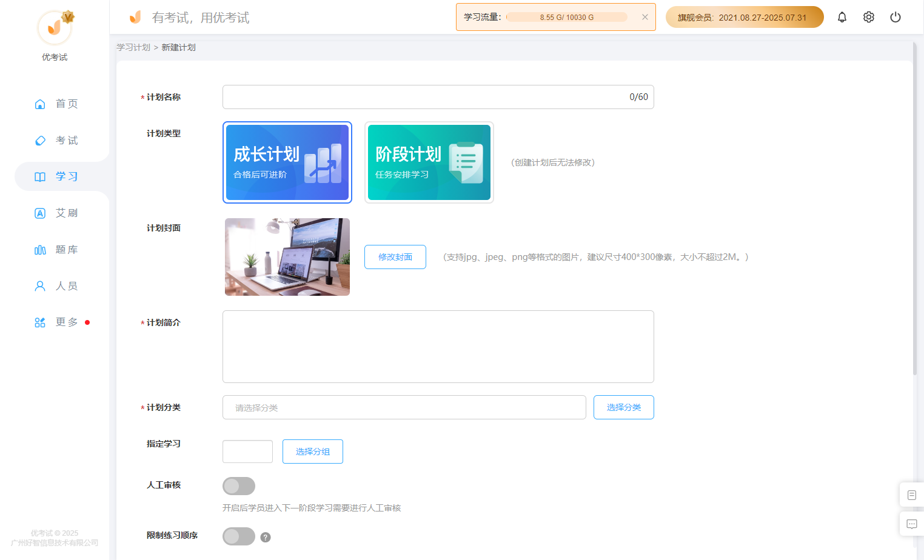Toggle the 人工审核 switch
Screen dimensions: 924x560
[x=239, y=486]
